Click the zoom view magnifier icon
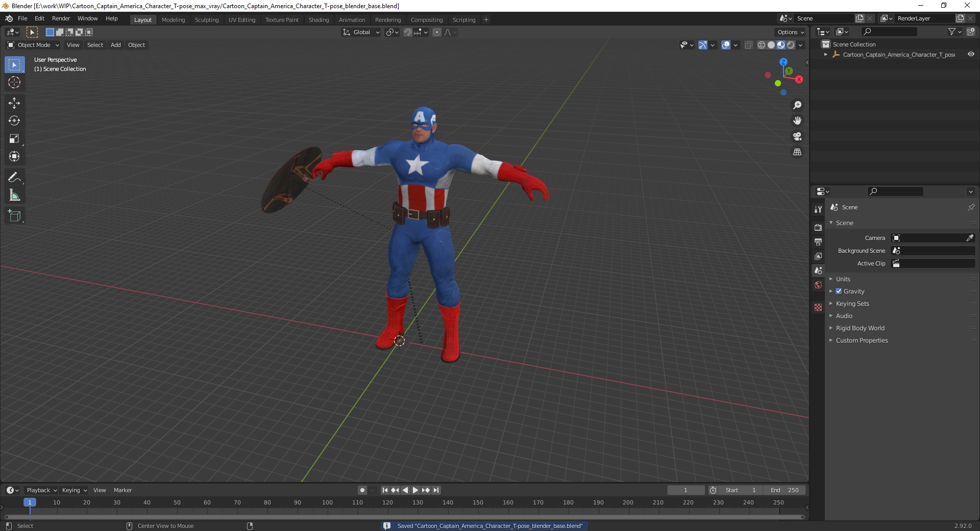The width and height of the screenshot is (980, 531). coord(797,105)
